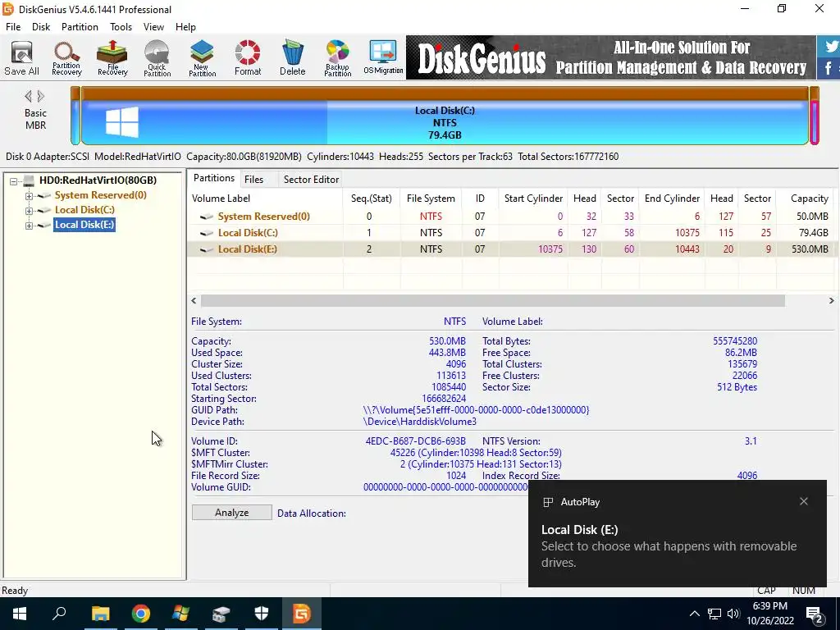Start Quick Partition from the toolbar
Screen dimensions: 840x630
pos(157,58)
